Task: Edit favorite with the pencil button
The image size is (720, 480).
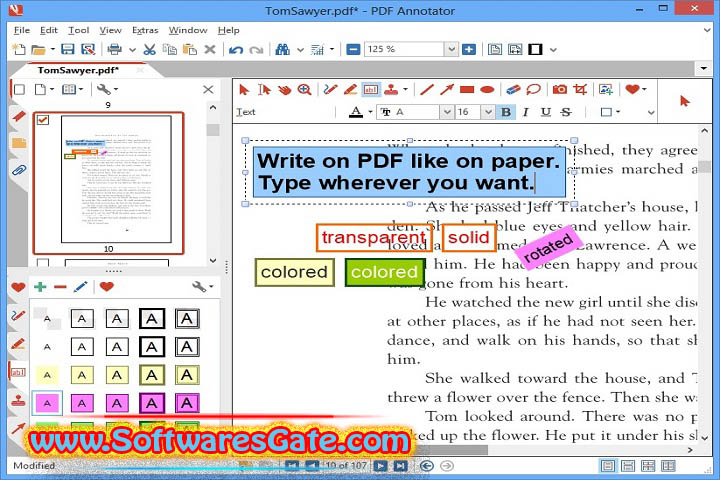Action: [x=80, y=287]
